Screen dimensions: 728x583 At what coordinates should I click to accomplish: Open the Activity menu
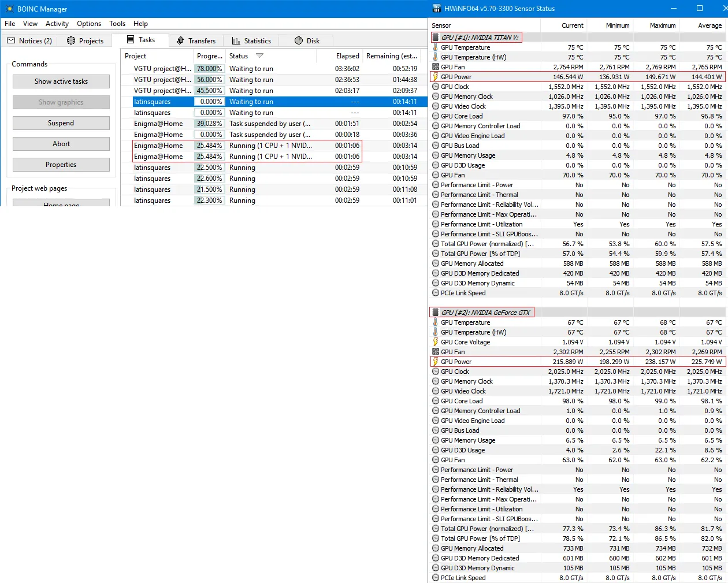tap(57, 24)
